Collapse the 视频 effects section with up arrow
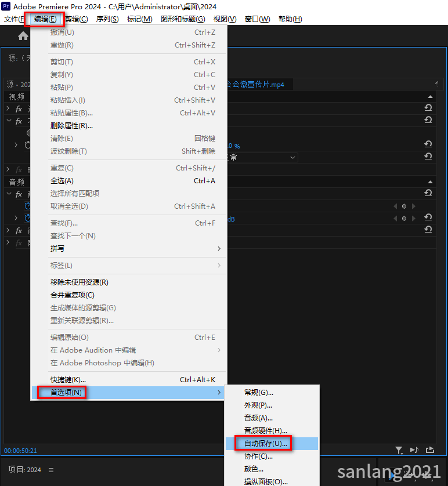Viewport: 448px width, 486px height. pos(430,97)
